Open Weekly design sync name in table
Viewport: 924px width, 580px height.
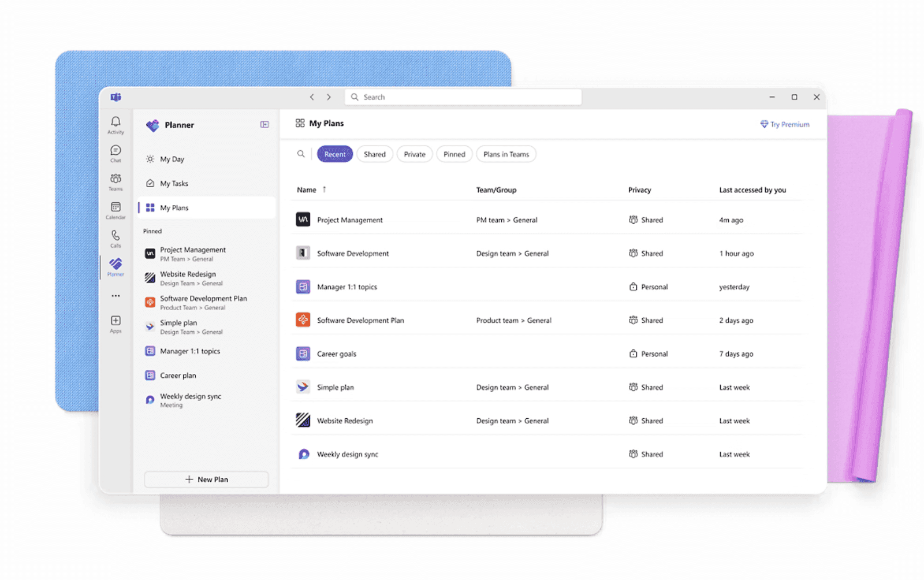348,454
